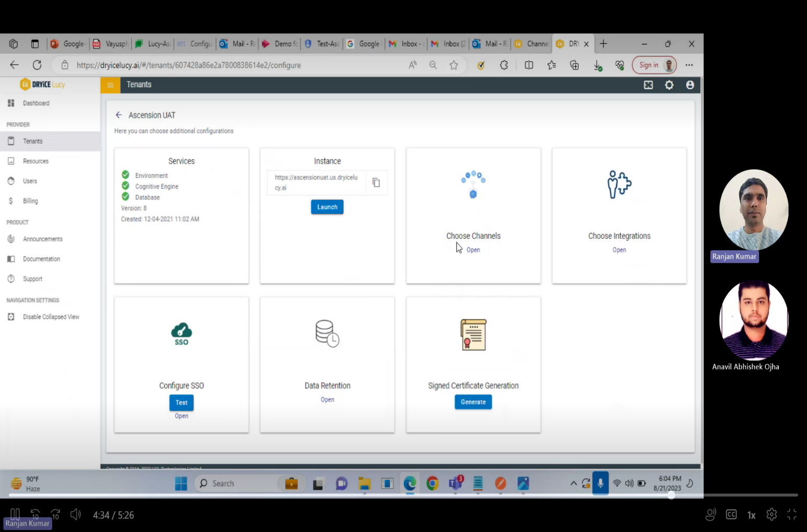Add this page to favorites with the star
The width and height of the screenshot is (807, 532).
coord(454,65)
